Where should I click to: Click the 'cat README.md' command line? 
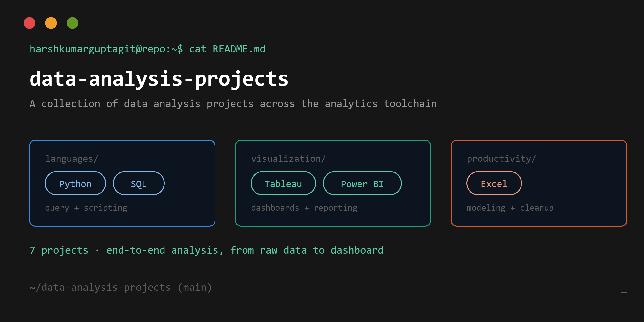[147, 49]
